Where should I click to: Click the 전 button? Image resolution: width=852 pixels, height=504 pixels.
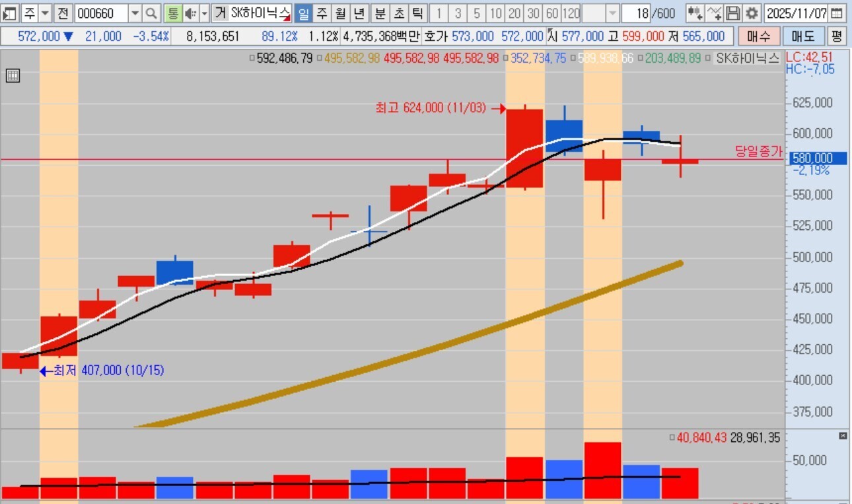pos(63,13)
